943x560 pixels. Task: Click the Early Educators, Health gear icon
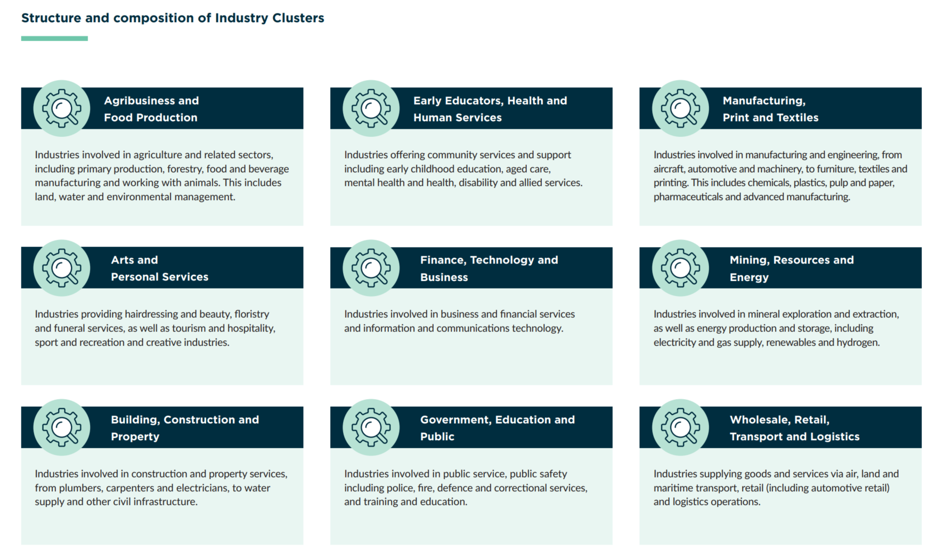[371, 108]
